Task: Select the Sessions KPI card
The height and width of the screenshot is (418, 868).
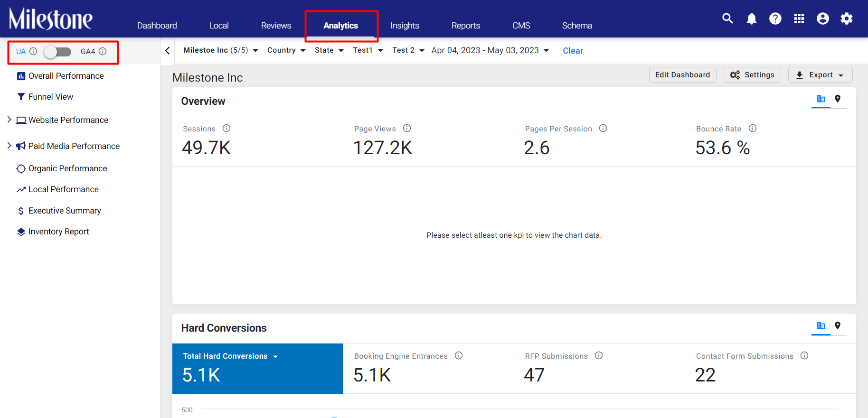Action: (258, 141)
